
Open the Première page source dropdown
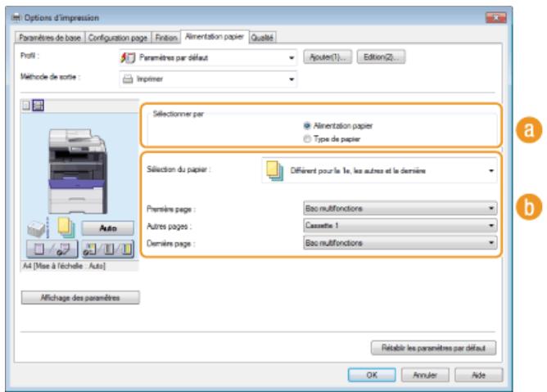click(400, 209)
